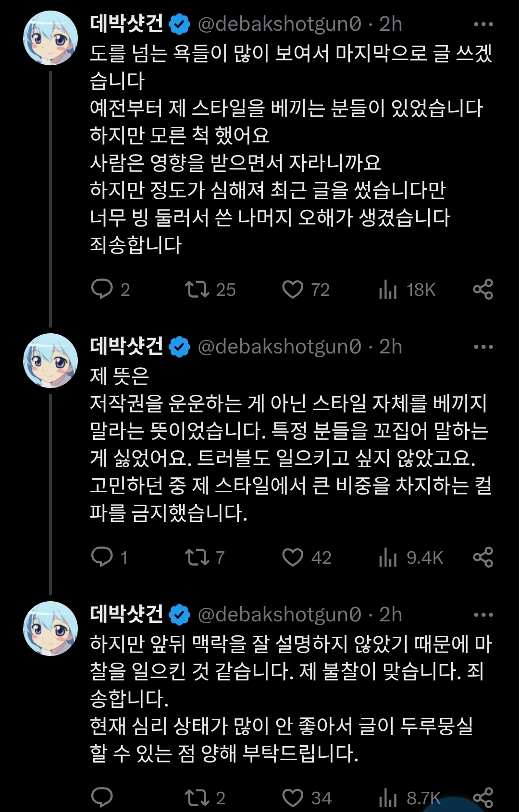Open more options on third tweet
The height and width of the screenshot is (812, 519).
click(483, 615)
